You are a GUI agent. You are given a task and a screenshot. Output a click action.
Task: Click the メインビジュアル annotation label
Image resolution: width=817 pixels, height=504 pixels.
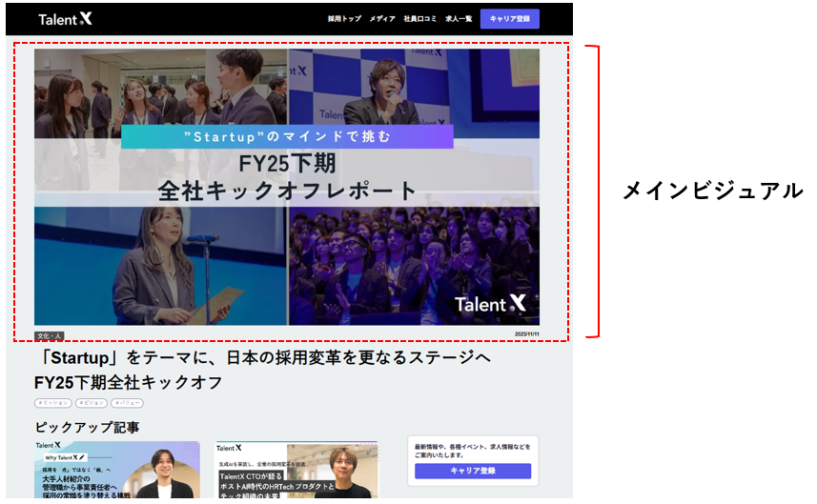point(712,191)
